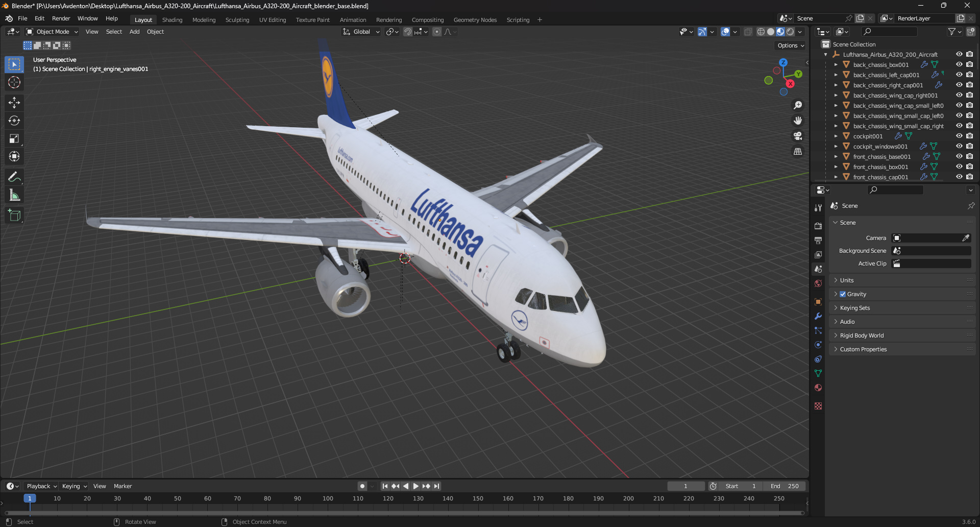Open the Modifiers properties tab
Image resolution: width=980 pixels, height=527 pixels.
click(818, 316)
